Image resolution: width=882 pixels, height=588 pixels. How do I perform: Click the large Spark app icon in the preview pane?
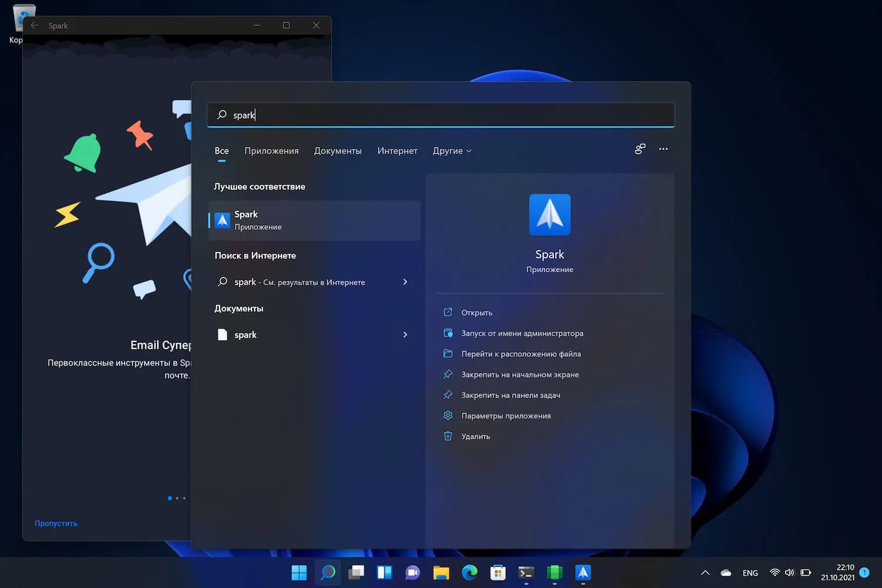pyautogui.click(x=550, y=215)
